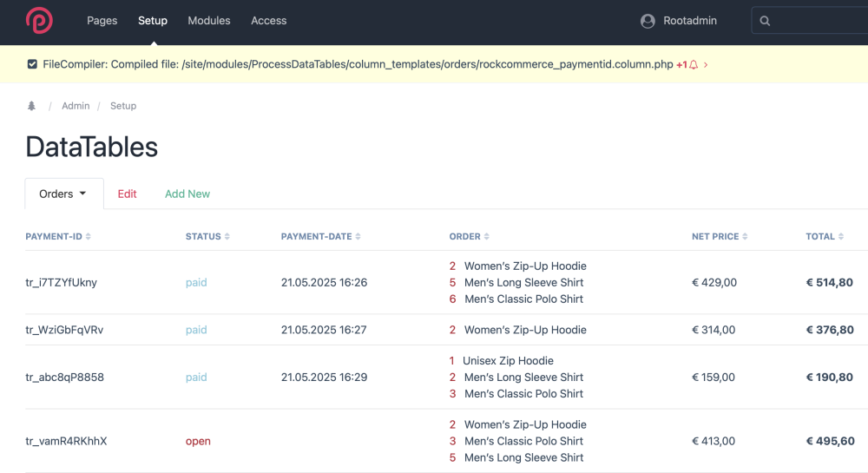Focus the search input field
Viewport: 868px width, 473px height.
tap(816, 21)
